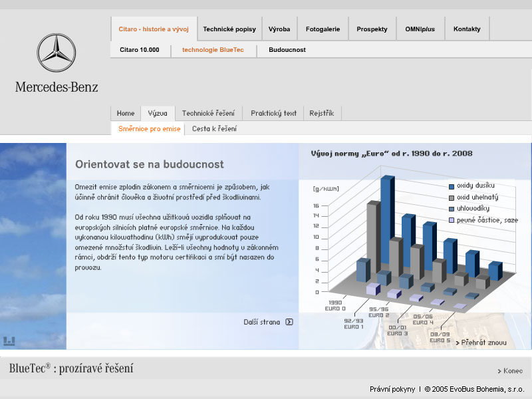Click the Home tab

pyautogui.click(x=126, y=113)
